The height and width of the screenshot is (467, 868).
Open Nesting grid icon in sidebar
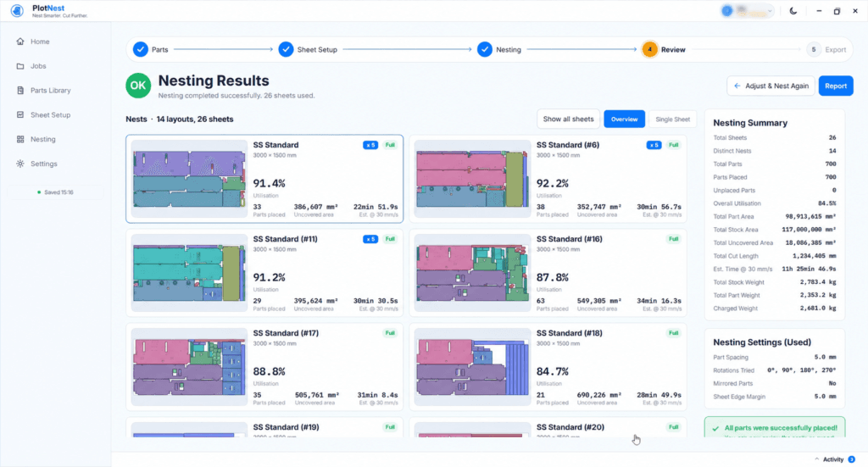tap(20, 140)
